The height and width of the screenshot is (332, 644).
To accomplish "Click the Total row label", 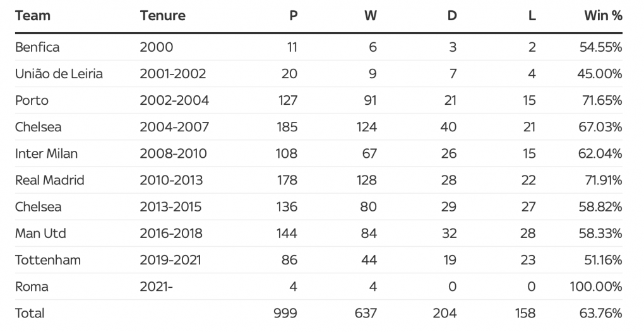I will [x=30, y=313].
